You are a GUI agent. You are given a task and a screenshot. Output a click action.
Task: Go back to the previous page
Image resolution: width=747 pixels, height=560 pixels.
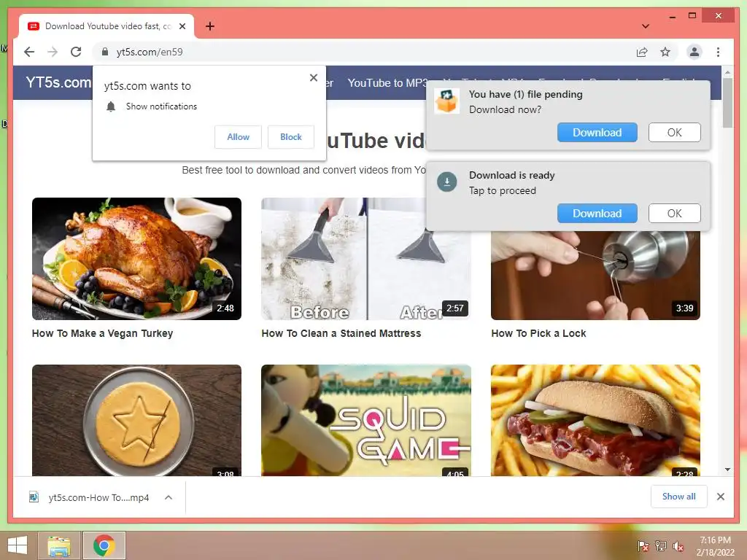click(x=29, y=52)
